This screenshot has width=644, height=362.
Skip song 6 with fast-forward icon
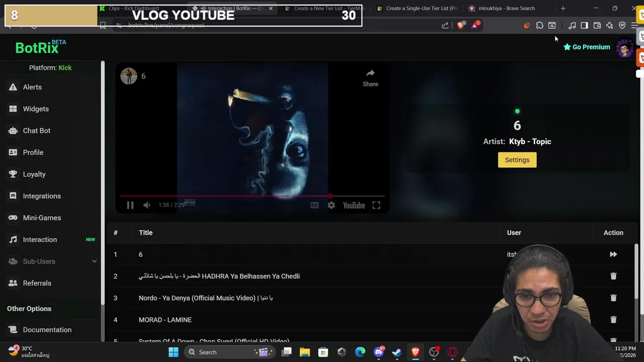point(613,254)
